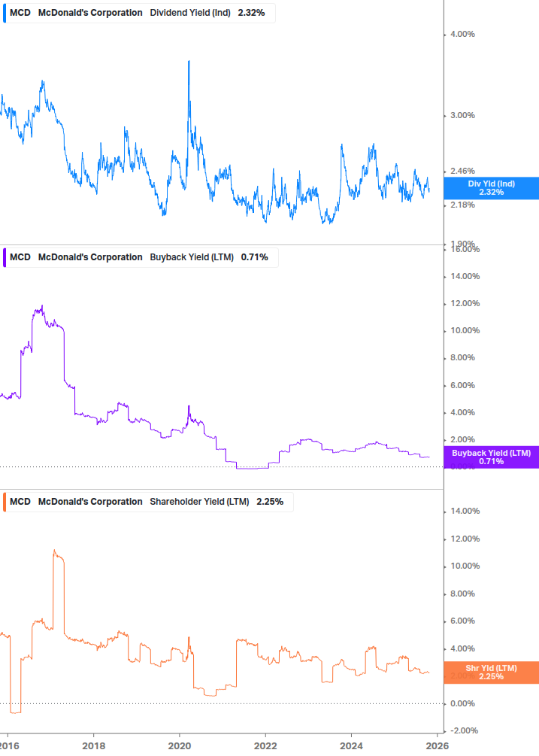Click the MCD ticker in Shareholder Yield legend
The image size is (539, 756).
tap(20, 502)
